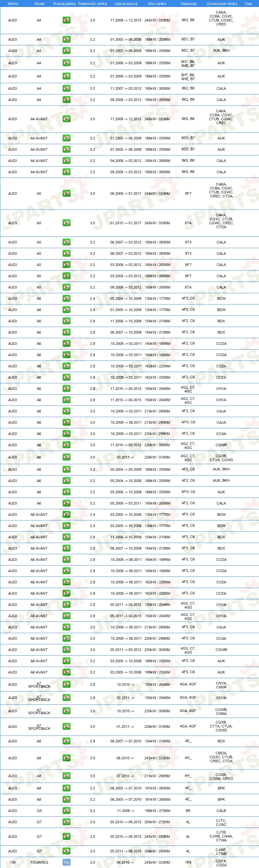
Task: Click fuel icon for A4 11.2007 -> 03.2012 row
Action: 66,88
